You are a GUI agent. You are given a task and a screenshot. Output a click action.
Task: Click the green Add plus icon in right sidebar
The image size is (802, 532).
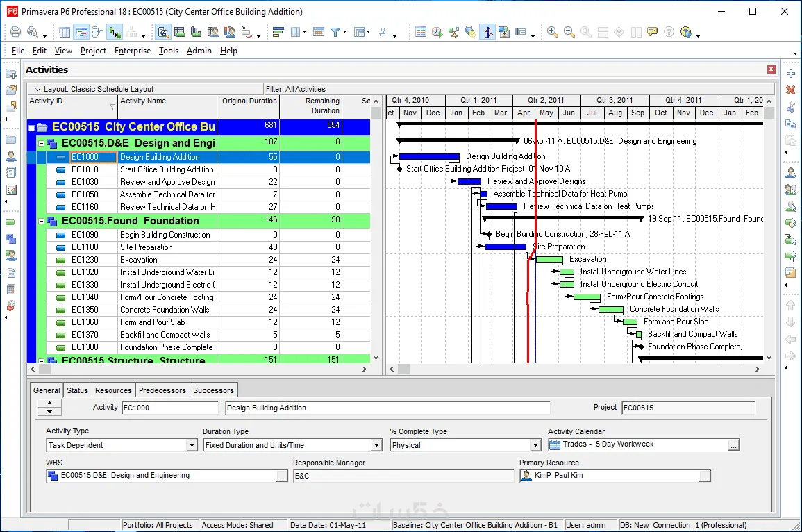(x=790, y=74)
